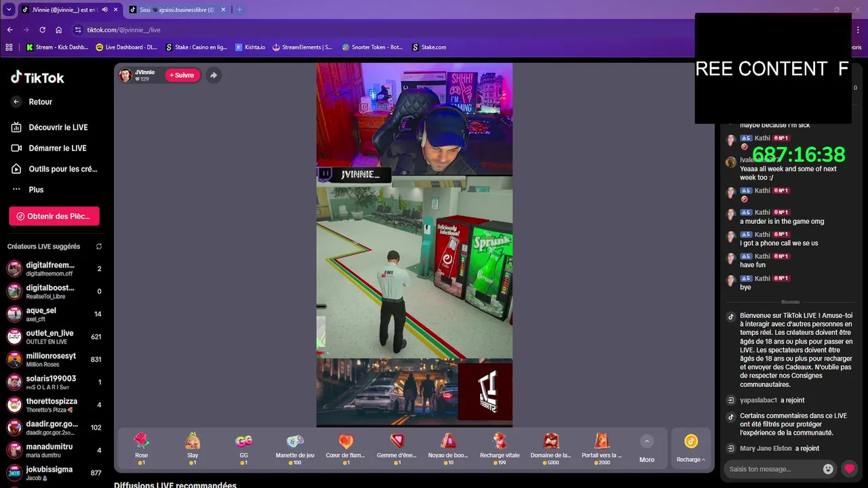Send a Rose gift
The height and width of the screenshot is (488, 868).
(x=141, y=449)
